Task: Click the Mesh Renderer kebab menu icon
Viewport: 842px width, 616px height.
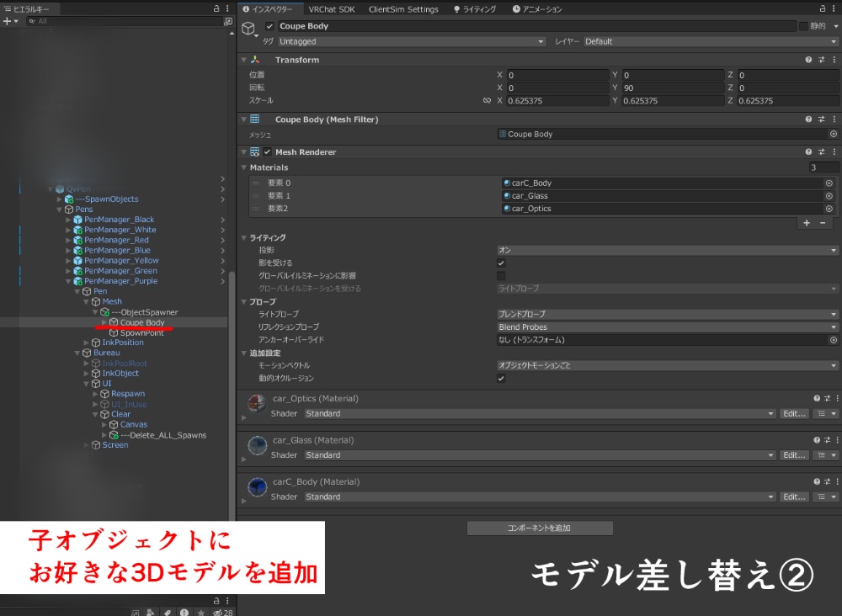Action: tap(834, 151)
